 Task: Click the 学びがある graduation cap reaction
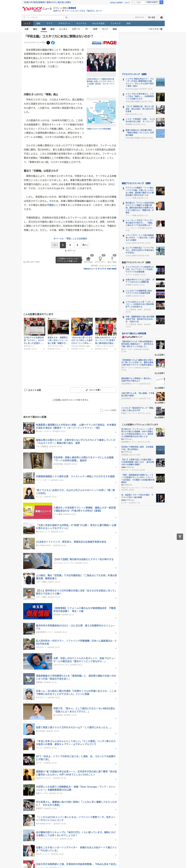[89, 259]
